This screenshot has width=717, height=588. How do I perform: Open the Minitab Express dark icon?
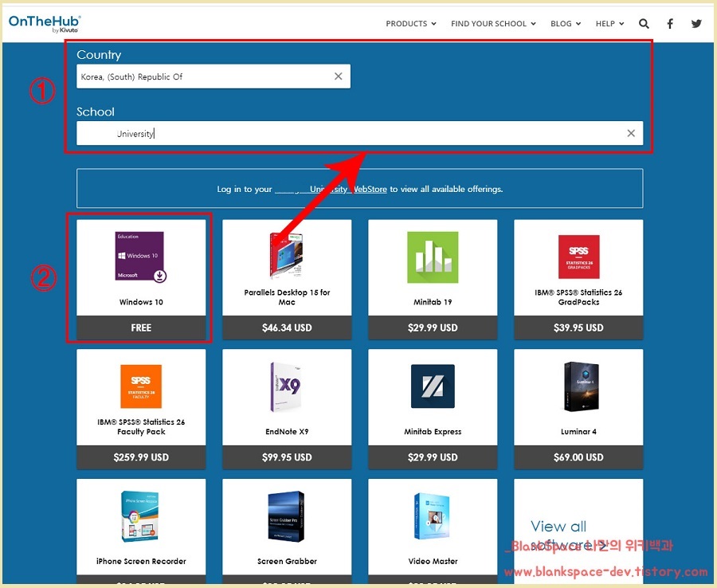tap(433, 386)
